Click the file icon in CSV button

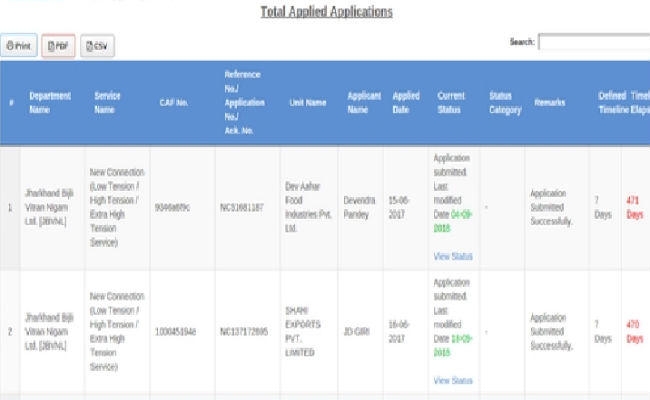[89, 46]
